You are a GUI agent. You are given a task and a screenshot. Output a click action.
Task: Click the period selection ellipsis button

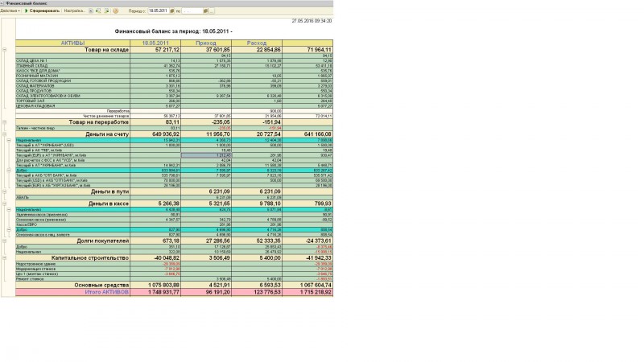pos(212,10)
